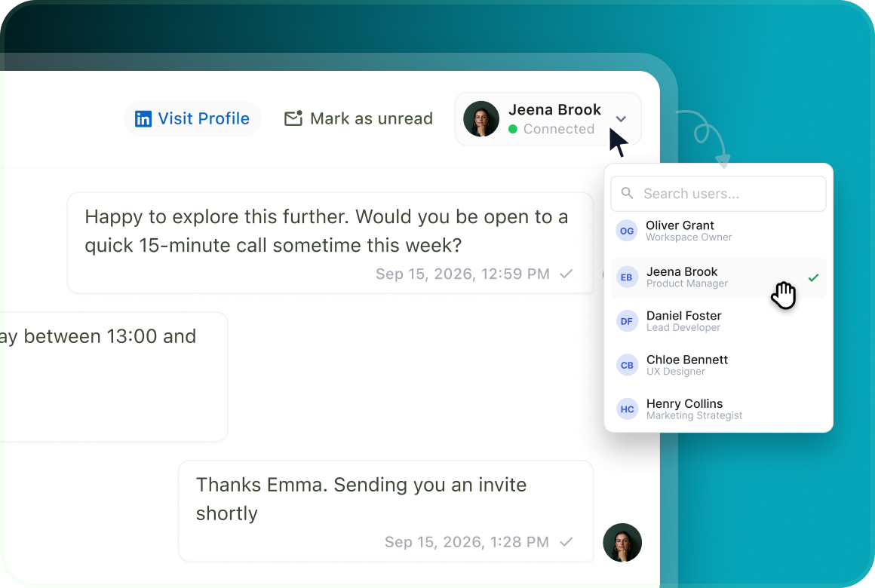Select Daniel Foster Lead Developer
The height and width of the screenshot is (588, 875).
click(718, 321)
